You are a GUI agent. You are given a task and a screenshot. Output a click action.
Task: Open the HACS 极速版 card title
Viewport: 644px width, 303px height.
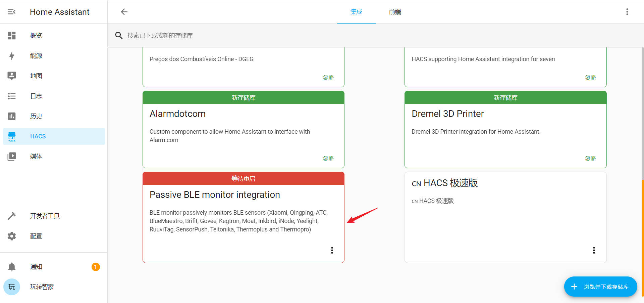[x=445, y=183]
